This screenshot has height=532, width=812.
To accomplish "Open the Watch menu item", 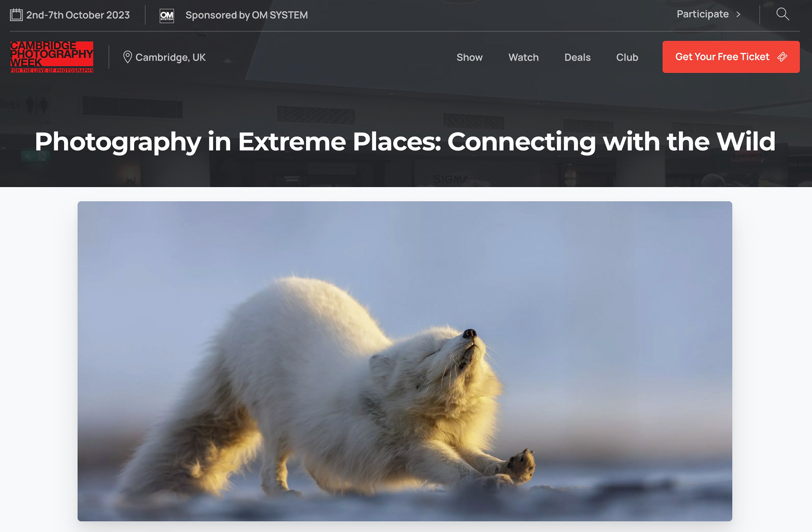I will coord(524,57).
